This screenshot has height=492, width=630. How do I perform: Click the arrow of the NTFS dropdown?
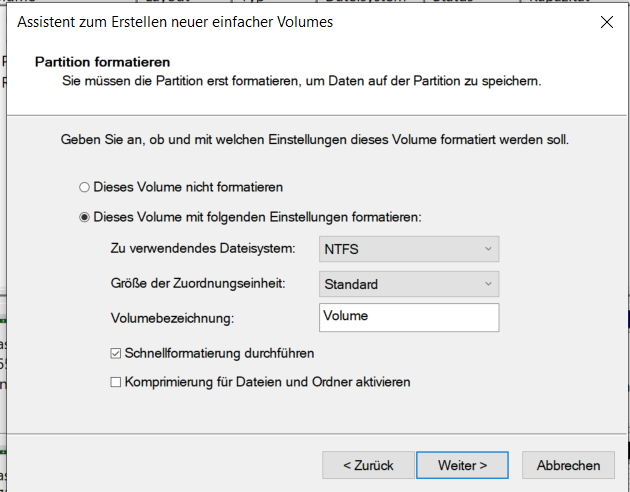pyautogui.click(x=488, y=248)
